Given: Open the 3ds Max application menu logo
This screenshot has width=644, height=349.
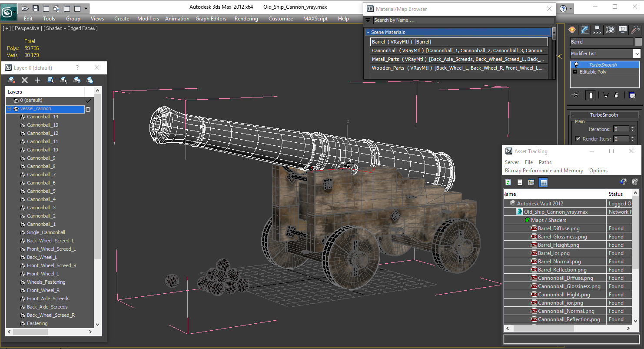Looking at the screenshot, I should (x=8, y=12).
